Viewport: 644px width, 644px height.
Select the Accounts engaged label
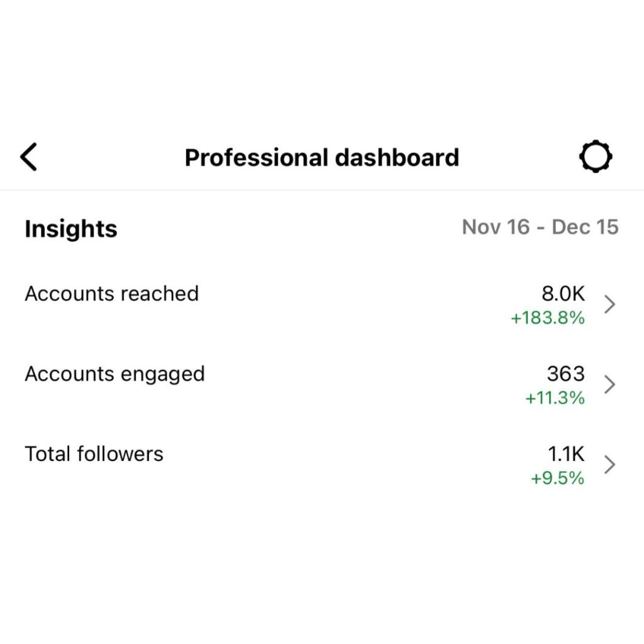tap(114, 374)
